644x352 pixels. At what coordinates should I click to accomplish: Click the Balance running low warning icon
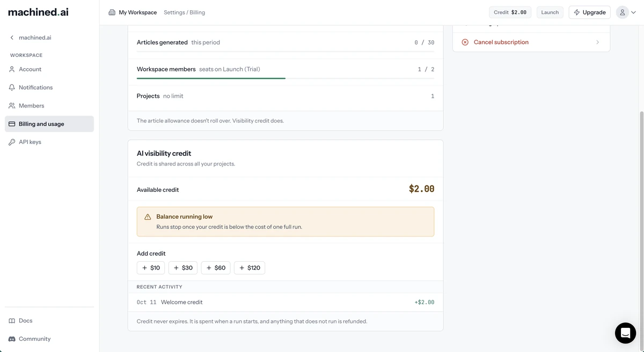148,217
